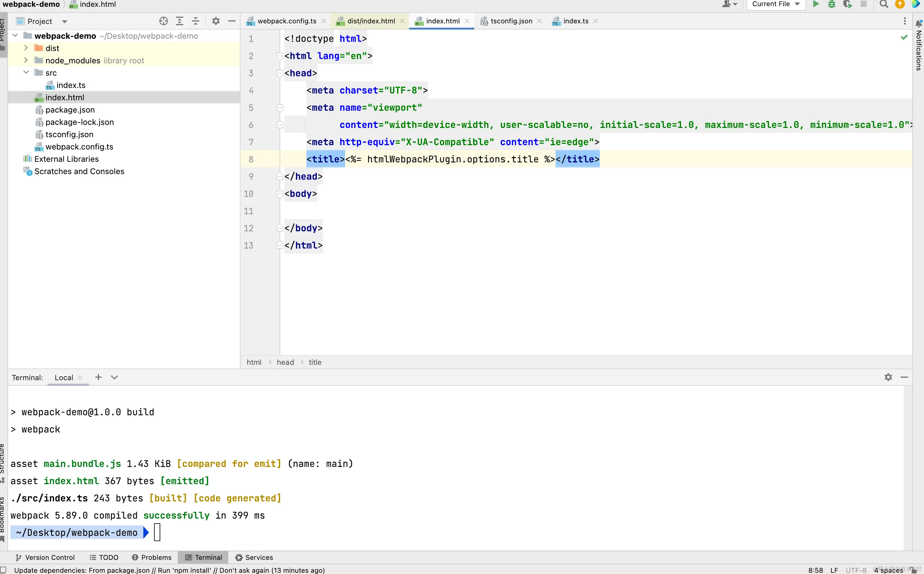The height and width of the screenshot is (574, 924).
Task: Click the Debug bug icon
Action: coord(831,4)
